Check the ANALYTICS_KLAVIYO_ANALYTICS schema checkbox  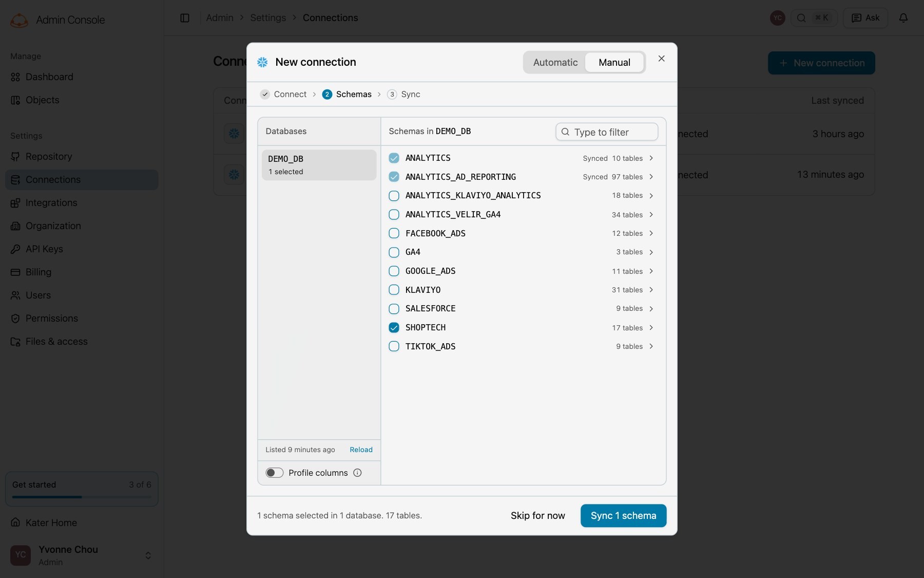pyautogui.click(x=394, y=196)
